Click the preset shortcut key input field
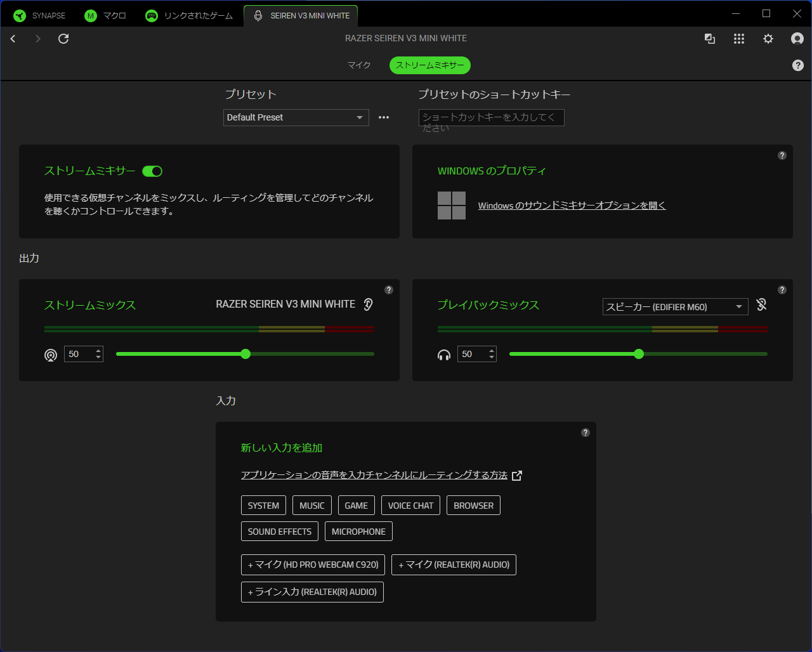The height and width of the screenshot is (652, 812). 491,117
